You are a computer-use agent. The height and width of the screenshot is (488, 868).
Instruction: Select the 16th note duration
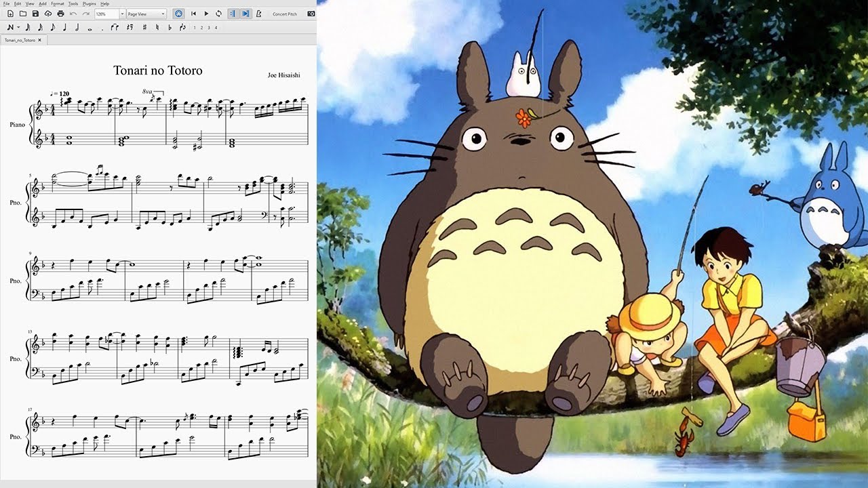pos(40,27)
